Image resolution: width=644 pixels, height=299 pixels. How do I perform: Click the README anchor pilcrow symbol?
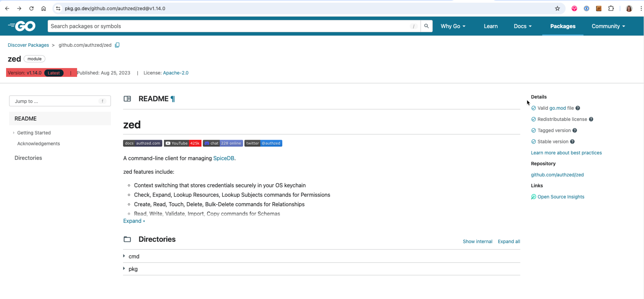point(173,99)
